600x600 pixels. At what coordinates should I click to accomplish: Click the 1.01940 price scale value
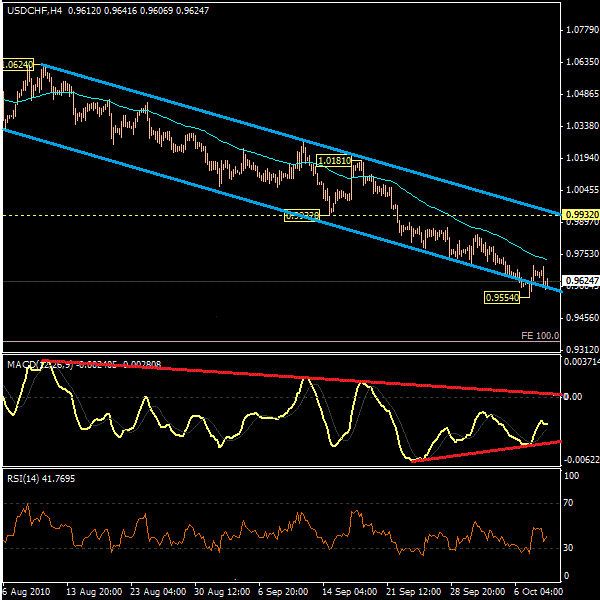pyautogui.click(x=582, y=158)
